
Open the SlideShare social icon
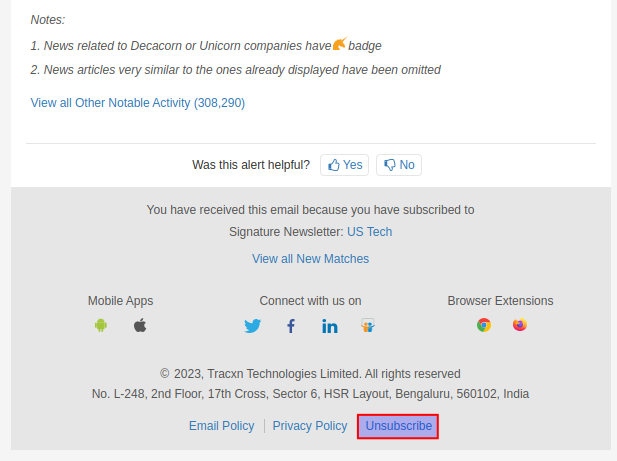(368, 326)
